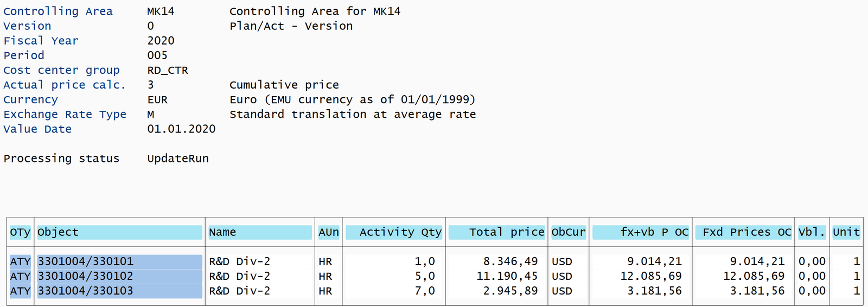Select the AUn column header
Screen dimensions: 868x307
pos(328,232)
